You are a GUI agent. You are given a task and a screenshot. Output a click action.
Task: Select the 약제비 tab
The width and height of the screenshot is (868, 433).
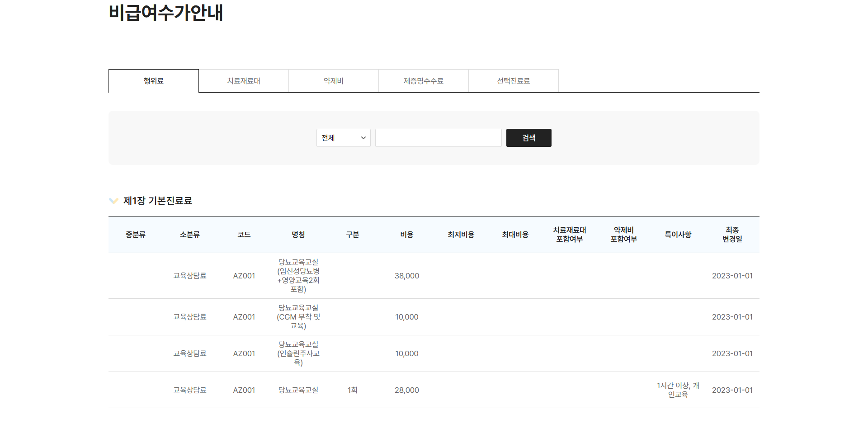pos(334,81)
